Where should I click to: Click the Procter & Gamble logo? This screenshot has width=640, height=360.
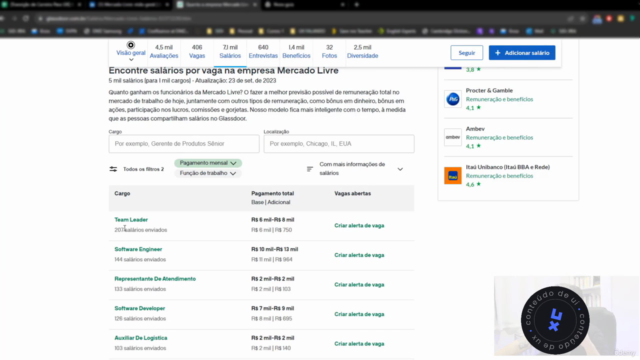coord(453,99)
